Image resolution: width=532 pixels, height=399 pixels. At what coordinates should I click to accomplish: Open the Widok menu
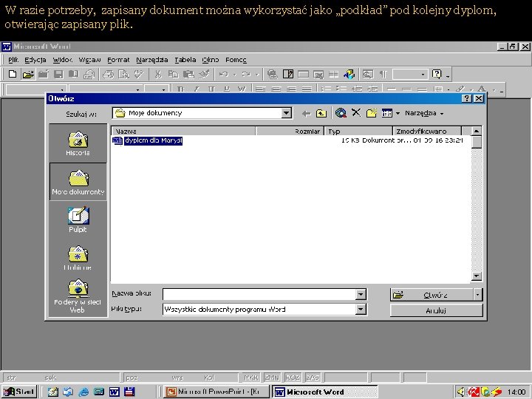(x=62, y=60)
